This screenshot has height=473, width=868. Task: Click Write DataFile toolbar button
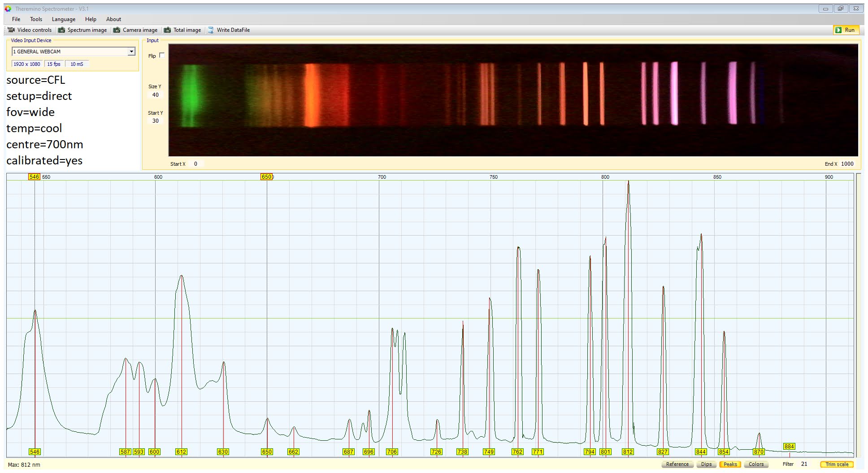point(229,30)
